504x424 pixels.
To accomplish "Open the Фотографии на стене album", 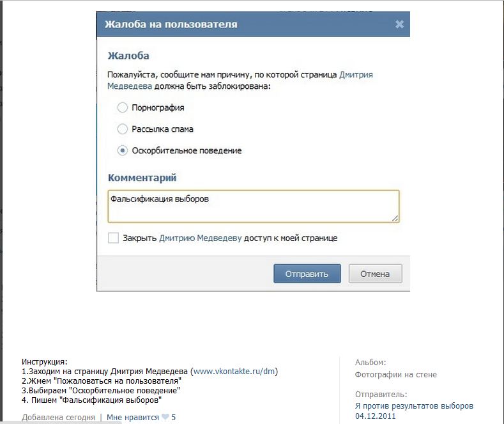I will pyautogui.click(x=395, y=375).
